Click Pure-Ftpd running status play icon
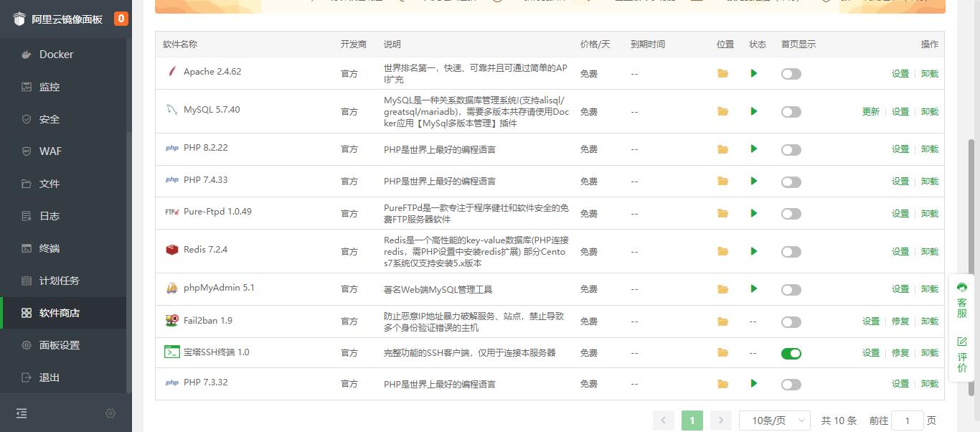This screenshot has width=980, height=432. (x=753, y=213)
